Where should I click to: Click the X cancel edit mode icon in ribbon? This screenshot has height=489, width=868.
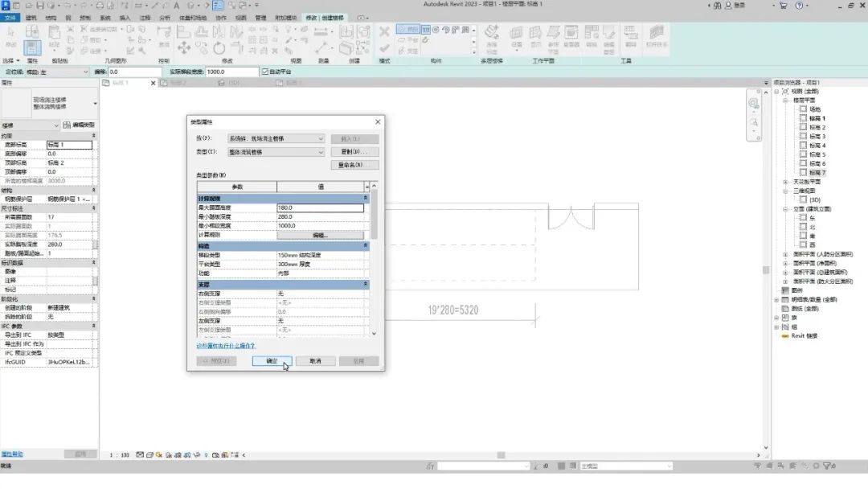tap(384, 31)
